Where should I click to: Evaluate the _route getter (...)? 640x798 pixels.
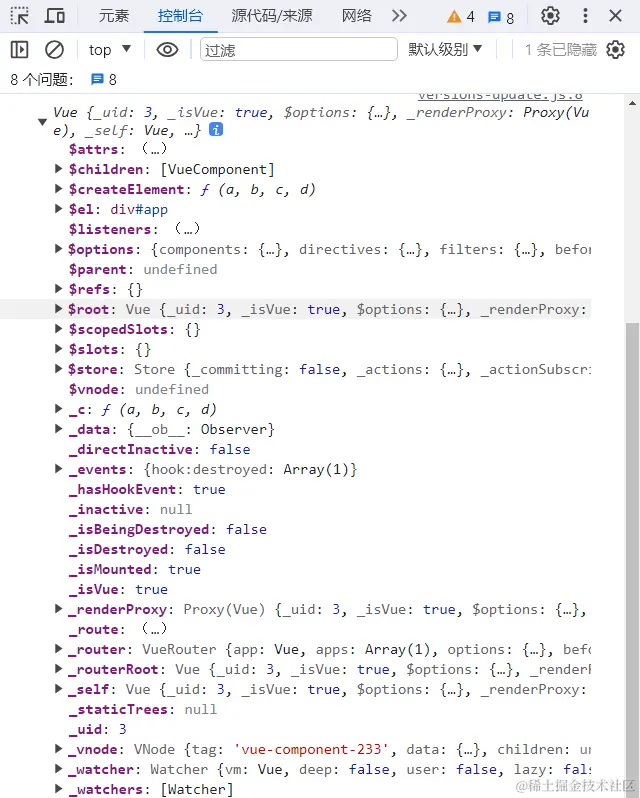pyautogui.click(x=154, y=629)
